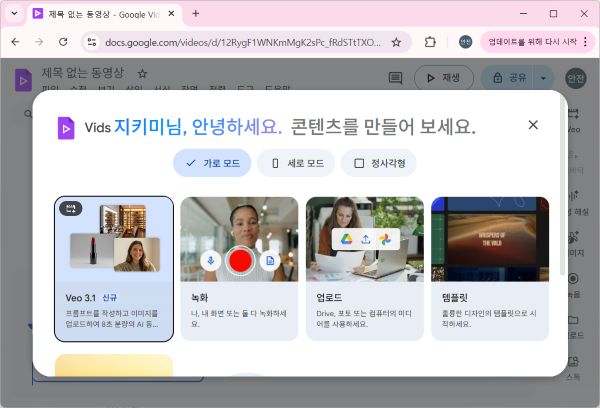The width and height of the screenshot is (600, 408).
Task: Click the Vids logo in dialog header
Action: (66, 128)
